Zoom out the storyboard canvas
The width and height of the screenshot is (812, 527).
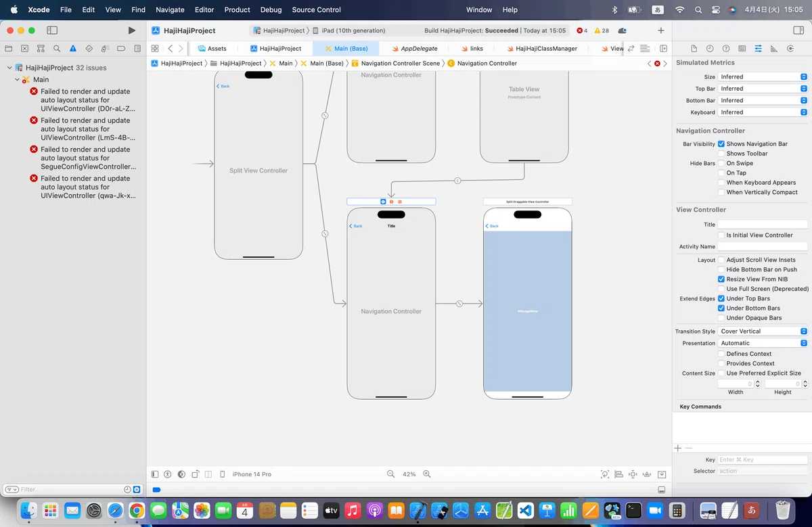(x=390, y=474)
